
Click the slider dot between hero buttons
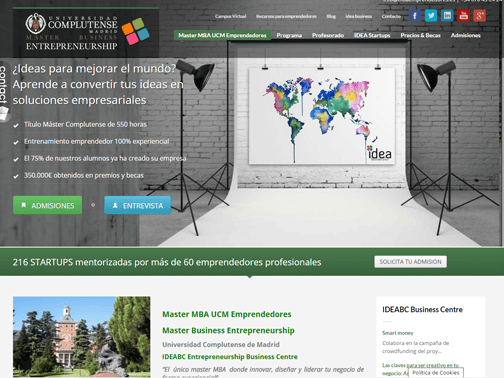click(x=93, y=205)
